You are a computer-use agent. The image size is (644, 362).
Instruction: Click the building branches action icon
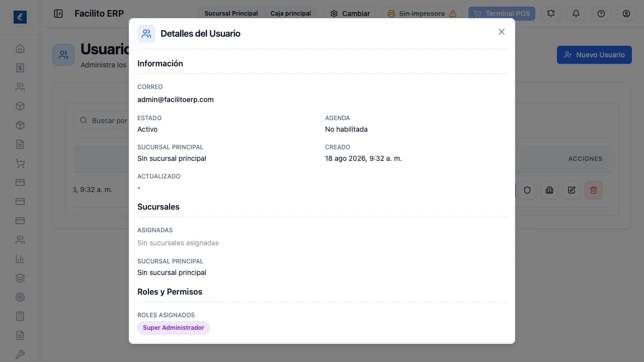(549, 190)
